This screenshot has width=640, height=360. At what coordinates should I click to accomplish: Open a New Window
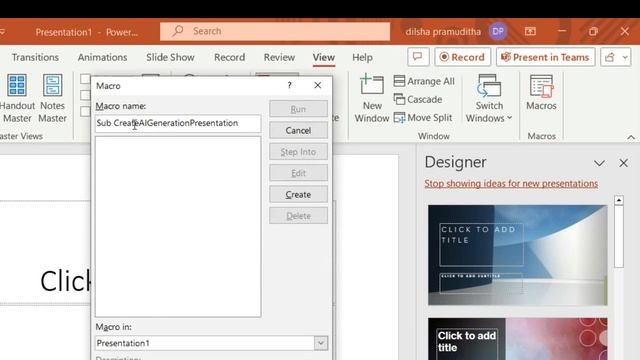click(371, 99)
